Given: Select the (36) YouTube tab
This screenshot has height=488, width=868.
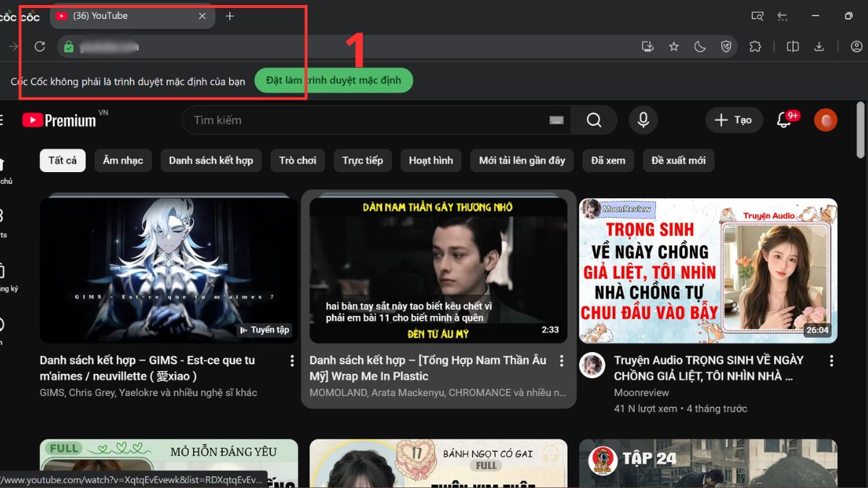Looking at the screenshot, I should pyautogui.click(x=132, y=16).
